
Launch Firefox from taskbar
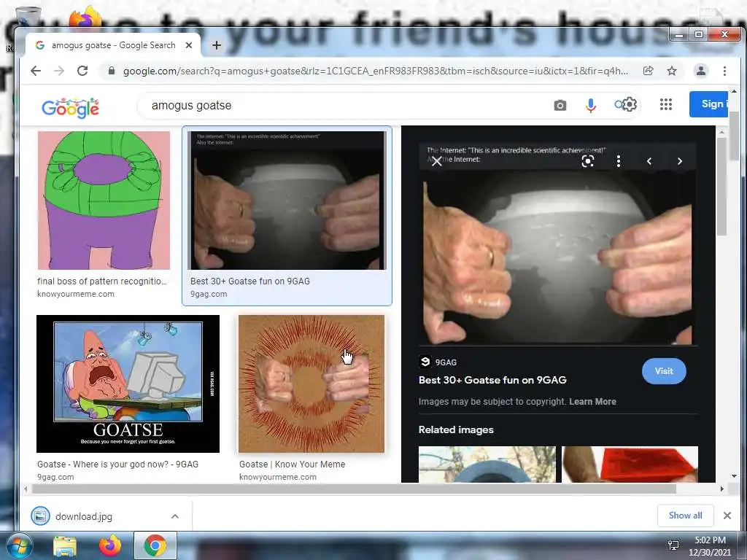coord(110,546)
